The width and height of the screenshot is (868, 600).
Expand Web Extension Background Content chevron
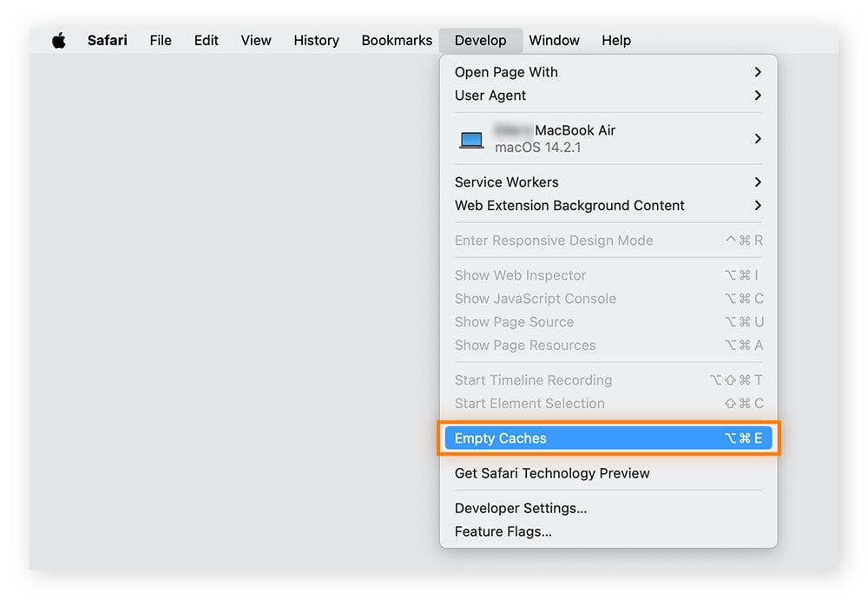[x=758, y=206]
